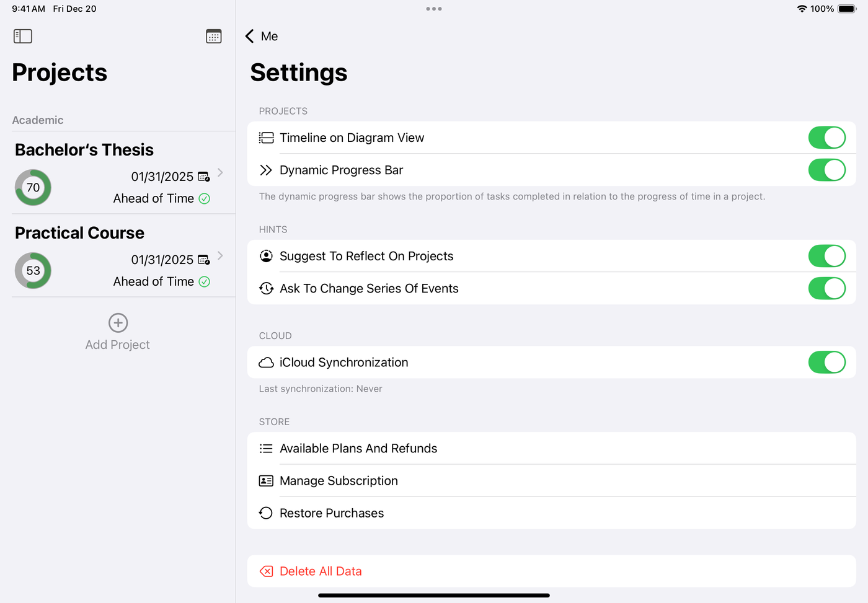Select Restore Purchases
Viewport: 868px width, 603px height.
tap(551, 513)
